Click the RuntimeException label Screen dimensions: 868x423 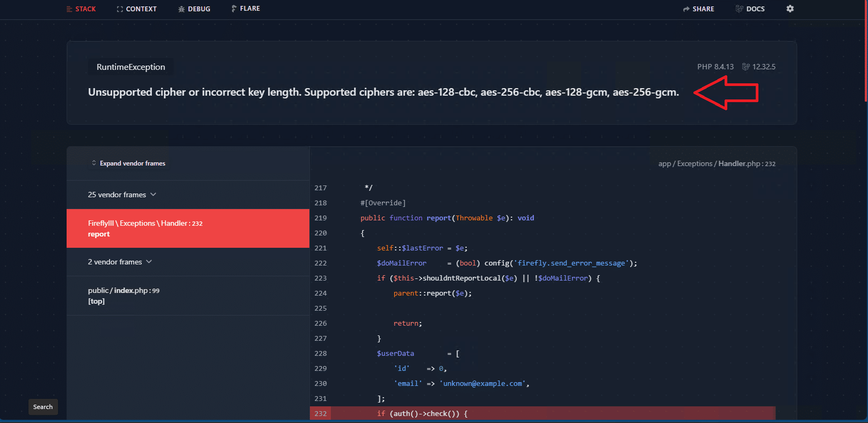tap(131, 67)
